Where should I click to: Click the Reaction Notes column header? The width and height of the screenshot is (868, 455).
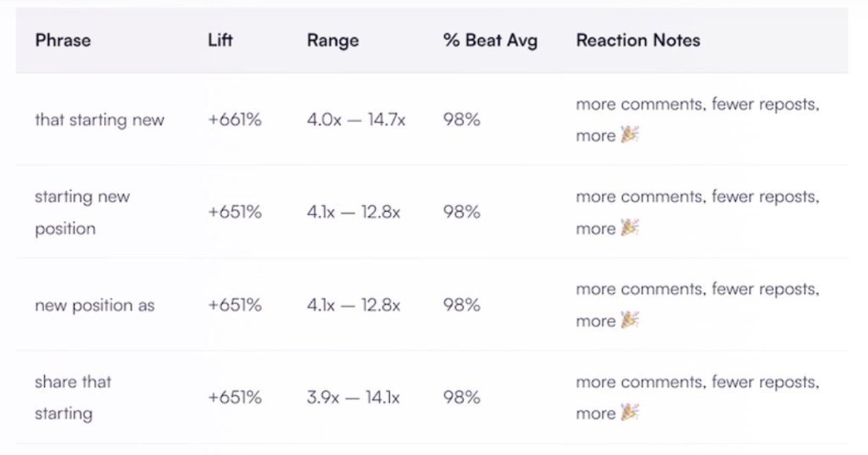tap(637, 41)
